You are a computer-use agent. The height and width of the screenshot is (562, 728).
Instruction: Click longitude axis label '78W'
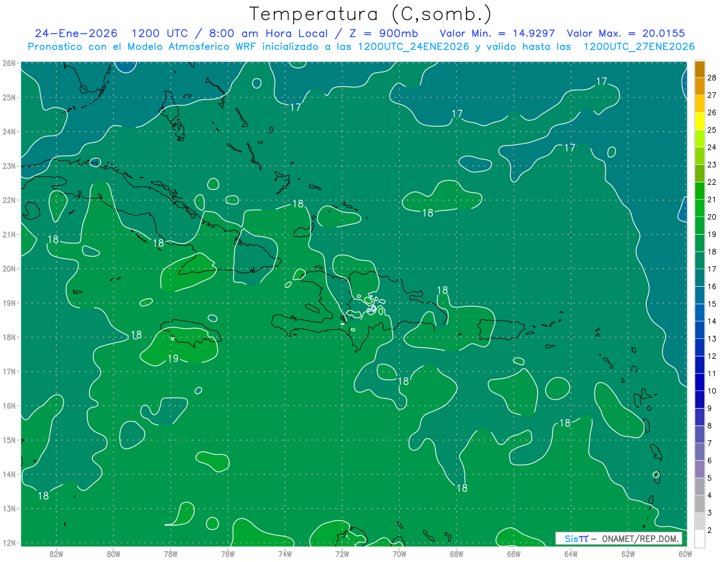(170, 554)
